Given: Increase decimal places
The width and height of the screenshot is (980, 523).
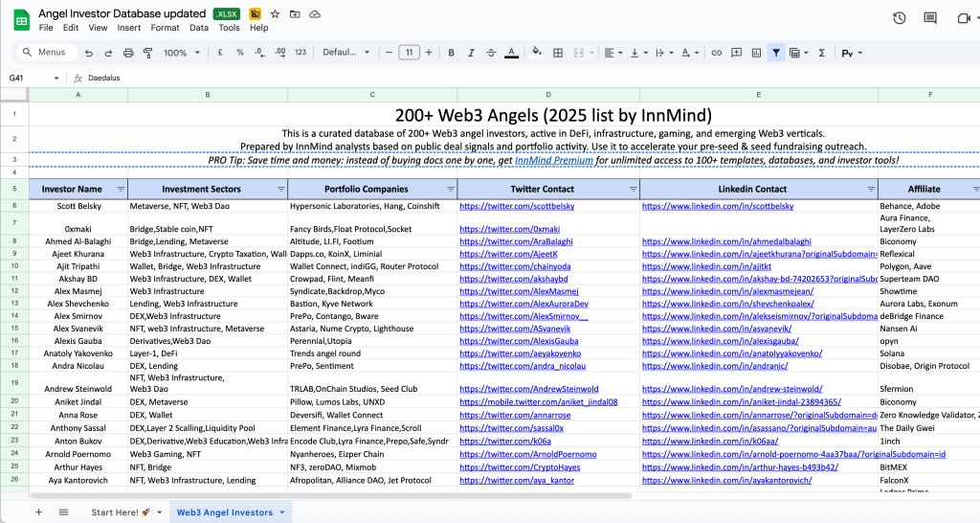Looking at the screenshot, I should tap(280, 53).
